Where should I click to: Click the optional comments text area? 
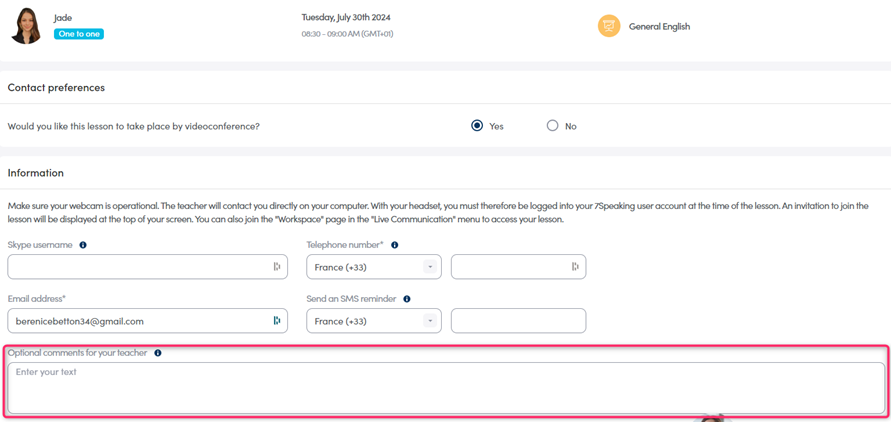coord(446,388)
